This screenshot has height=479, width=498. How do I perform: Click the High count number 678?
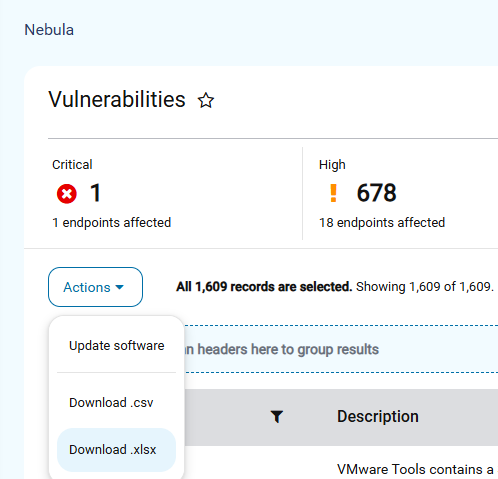tap(376, 193)
